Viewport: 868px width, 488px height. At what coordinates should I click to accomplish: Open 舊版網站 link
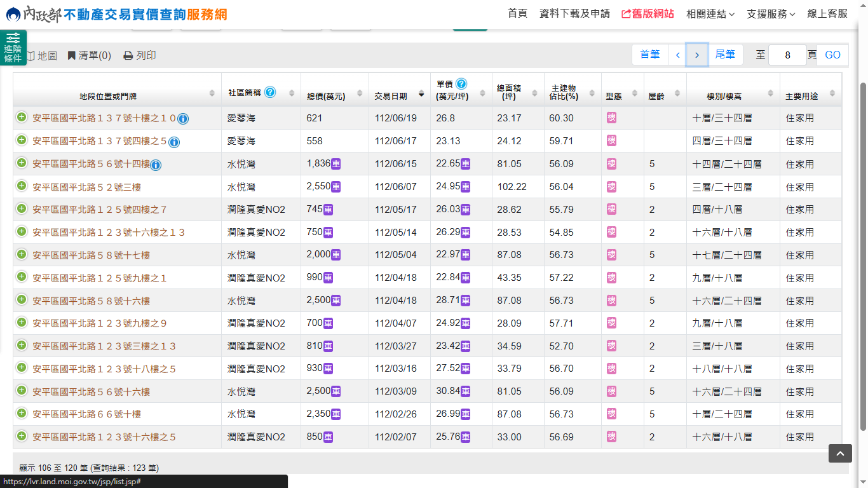[x=648, y=14]
